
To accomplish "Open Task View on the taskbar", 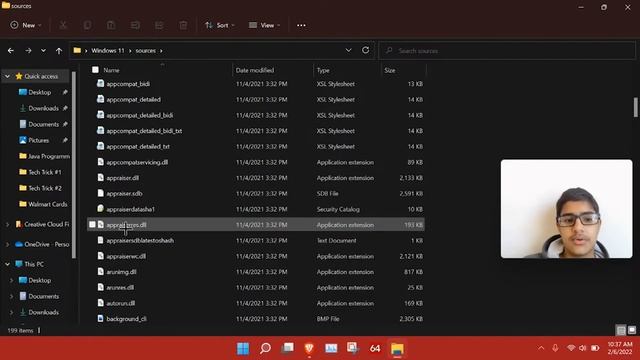I will coord(287,348).
